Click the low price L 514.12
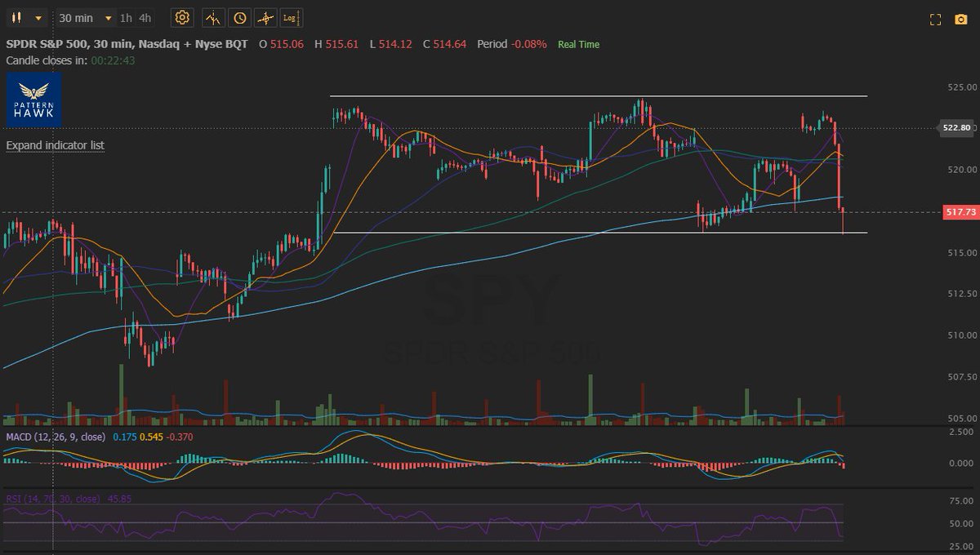This screenshot has height=555, width=980. click(x=391, y=44)
